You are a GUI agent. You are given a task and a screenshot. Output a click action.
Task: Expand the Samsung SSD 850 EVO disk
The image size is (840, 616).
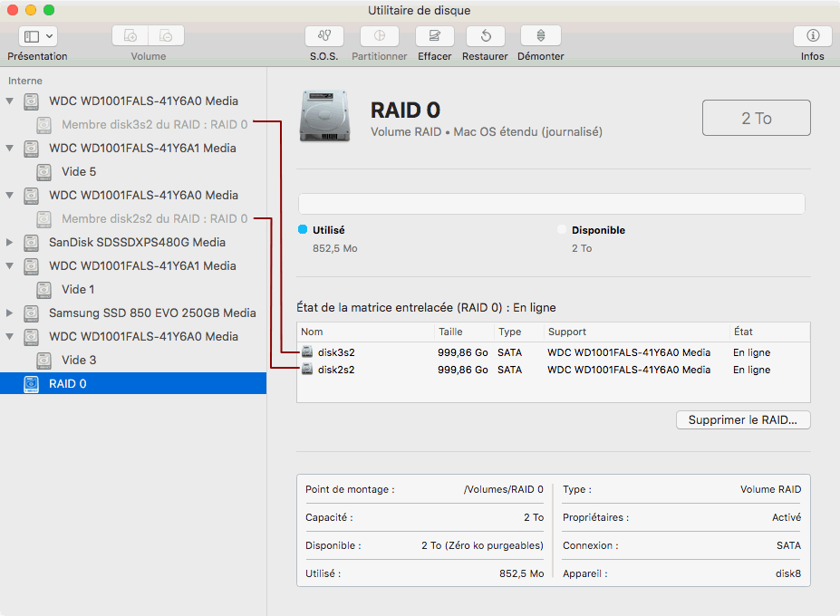(x=10, y=313)
